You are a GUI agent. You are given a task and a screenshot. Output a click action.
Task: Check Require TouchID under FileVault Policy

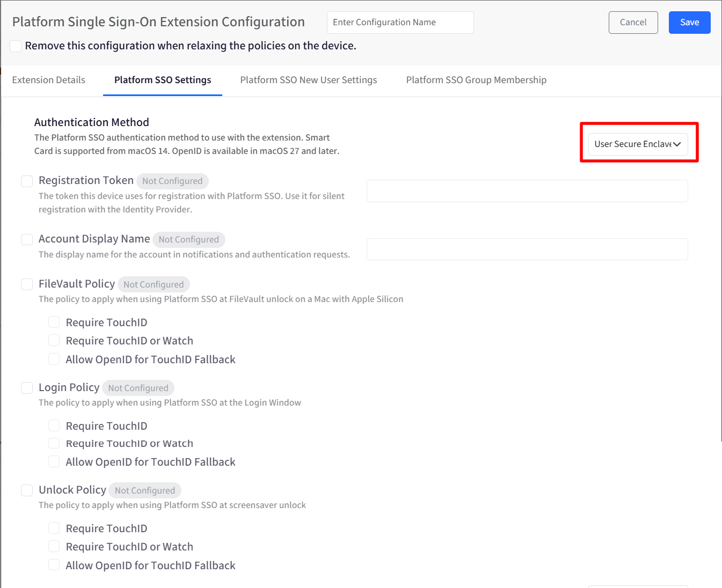click(54, 322)
